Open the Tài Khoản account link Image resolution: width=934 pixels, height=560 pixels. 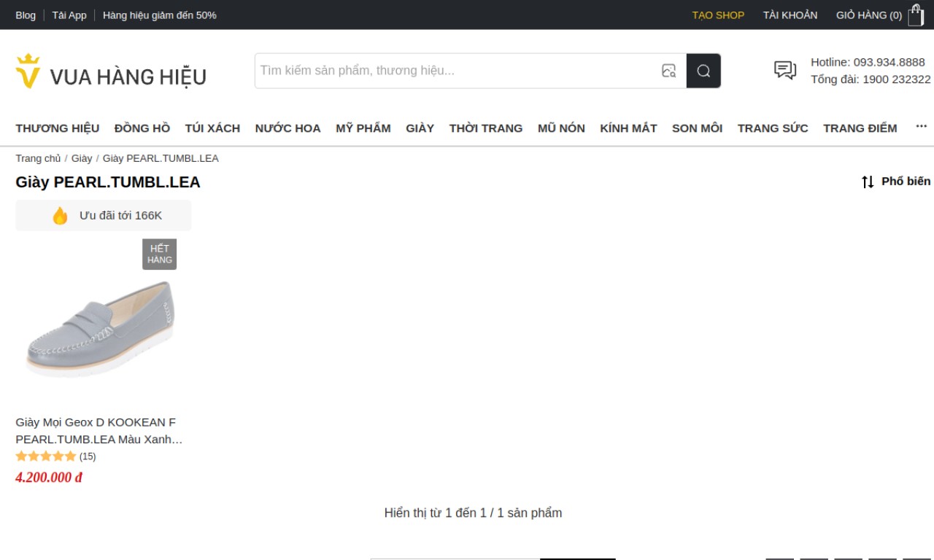click(x=790, y=15)
